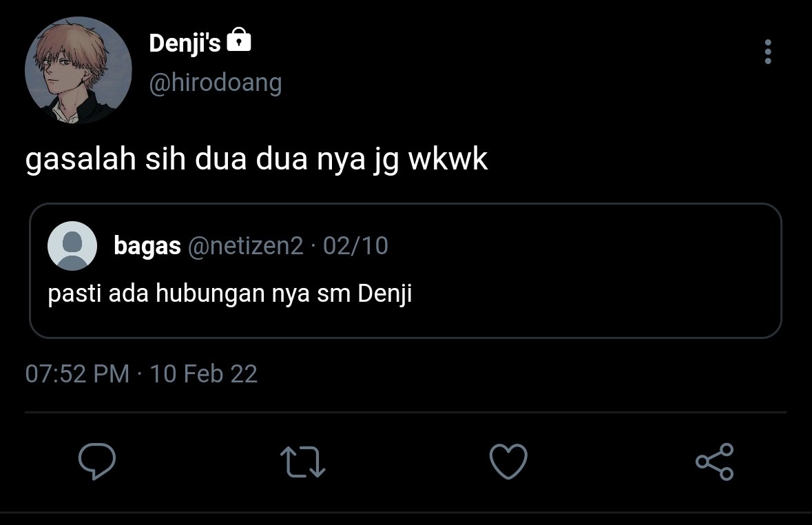The height and width of the screenshot is (525, 812).
Task: Open the three-dot more options menu
Action: coord(767,52)
